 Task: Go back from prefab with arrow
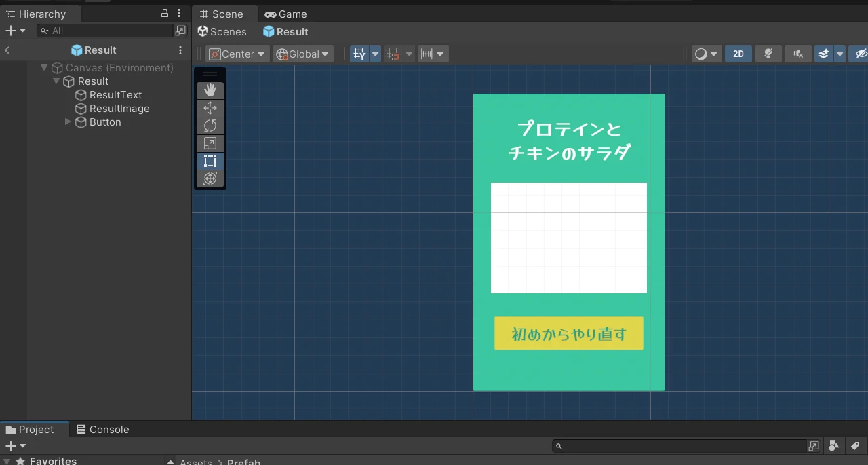(7, 50)
